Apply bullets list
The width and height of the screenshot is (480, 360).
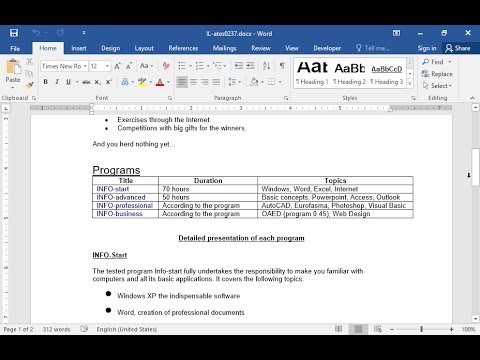click(182, 66)
